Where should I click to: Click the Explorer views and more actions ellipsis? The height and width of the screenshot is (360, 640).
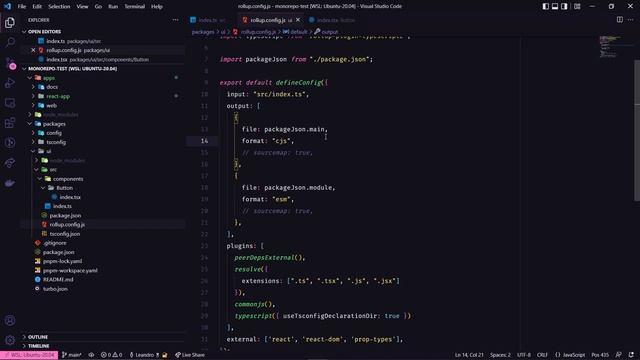coord(175,20)
